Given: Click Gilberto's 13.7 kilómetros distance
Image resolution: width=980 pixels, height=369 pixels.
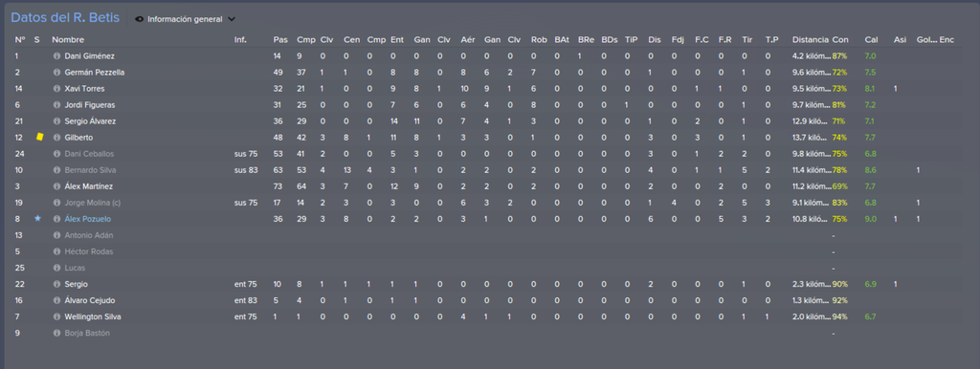Looking at the screenshot, I should pos(811,138).
